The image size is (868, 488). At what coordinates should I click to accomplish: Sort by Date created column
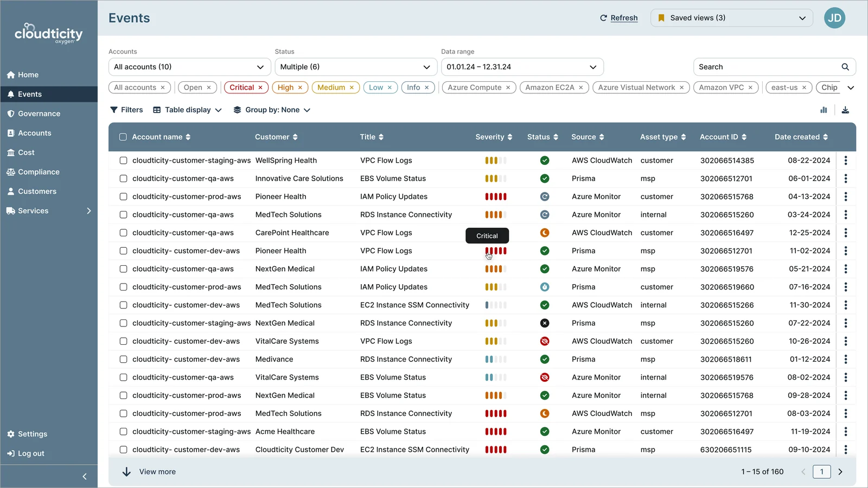click(801, 137)
